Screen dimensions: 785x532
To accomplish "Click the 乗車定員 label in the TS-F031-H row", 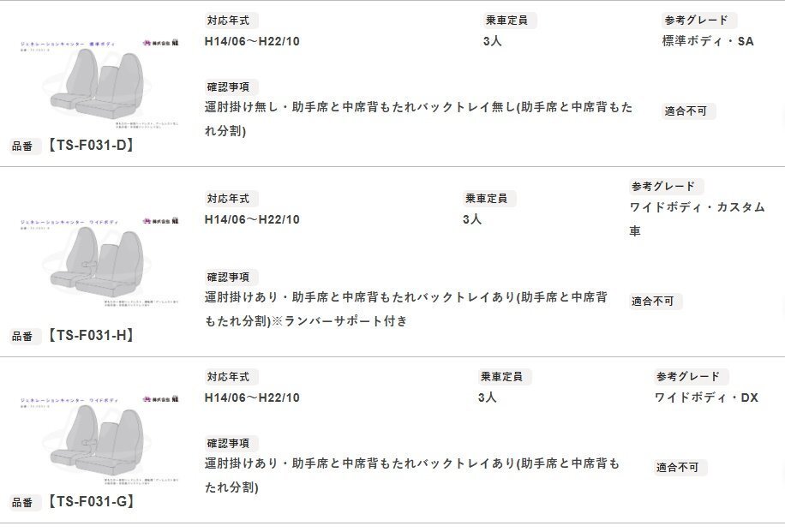I will tap(488, 199).
